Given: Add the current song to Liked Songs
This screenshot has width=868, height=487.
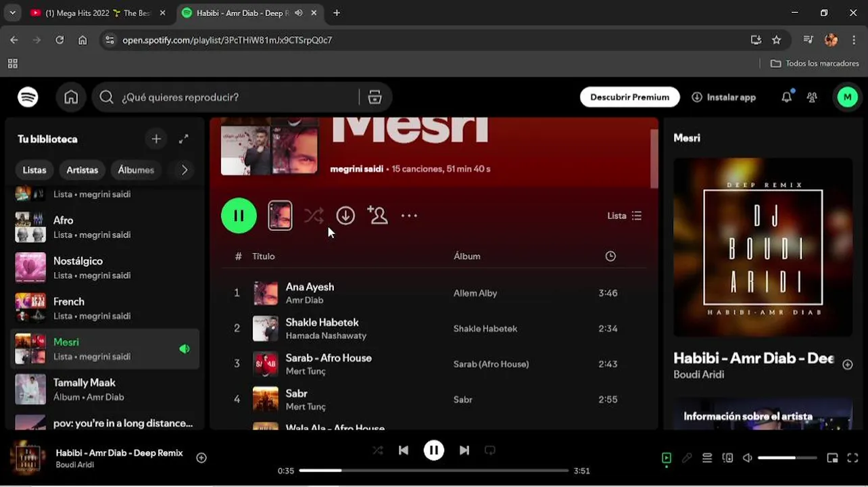Looking at the screenshot, I should pos(201,458).
